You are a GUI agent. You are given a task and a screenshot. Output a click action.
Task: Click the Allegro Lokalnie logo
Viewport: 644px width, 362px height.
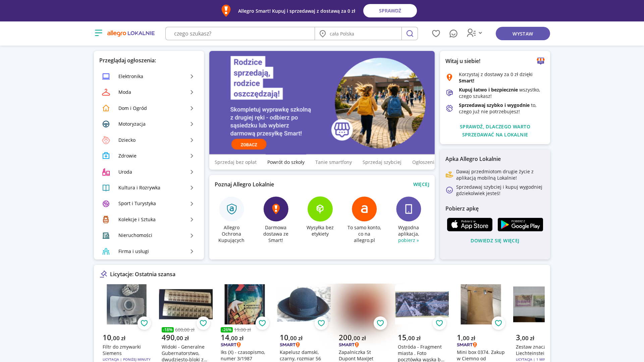131,33
